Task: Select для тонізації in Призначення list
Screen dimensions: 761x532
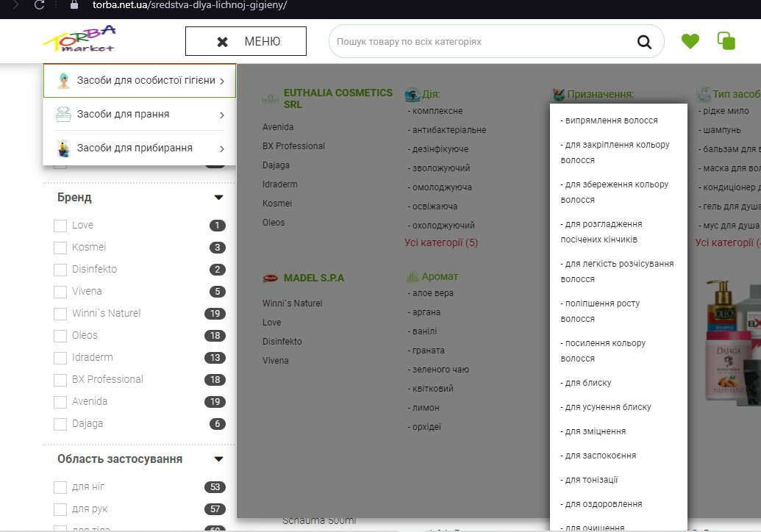Action: click(x=589, y=480)
